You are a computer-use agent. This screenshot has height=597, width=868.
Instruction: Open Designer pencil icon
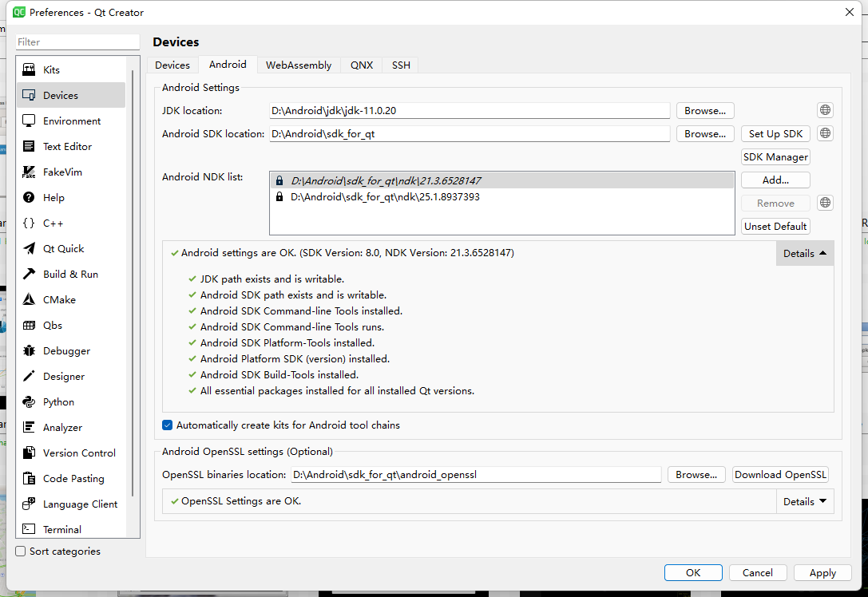29,376
